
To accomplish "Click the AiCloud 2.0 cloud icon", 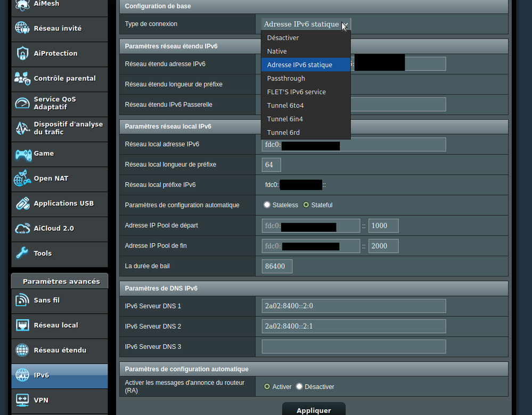I will (22, 229).
